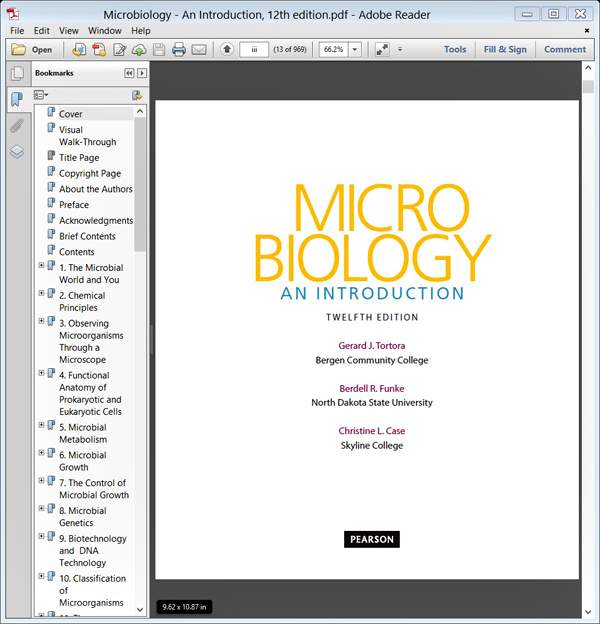Click the Print icon
Screen dimensions: 600x624
click(179, 50)
